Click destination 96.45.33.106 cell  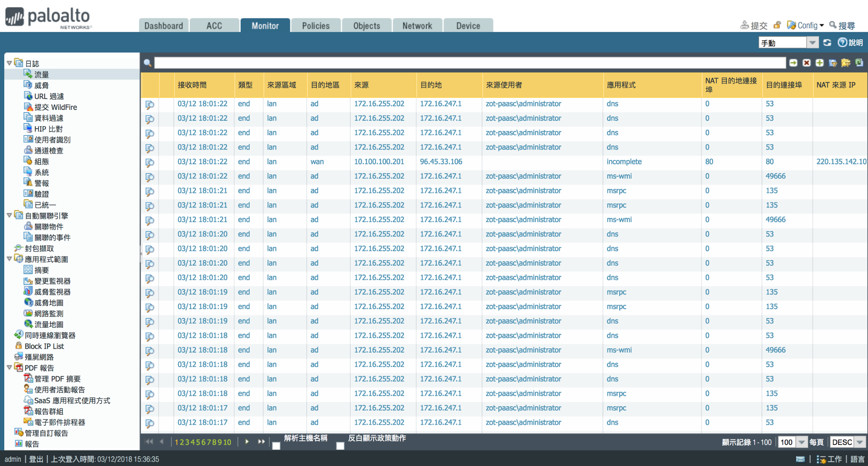coord(441,162)
